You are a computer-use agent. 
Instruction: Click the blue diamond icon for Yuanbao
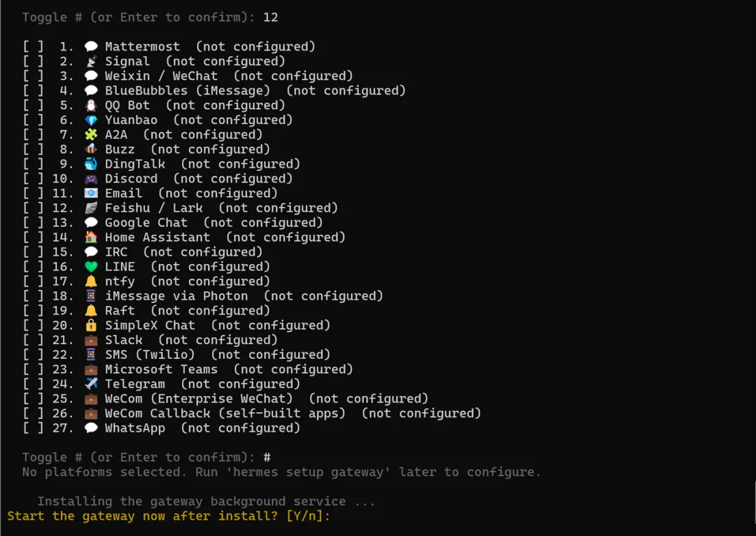[x=90, y=120]
